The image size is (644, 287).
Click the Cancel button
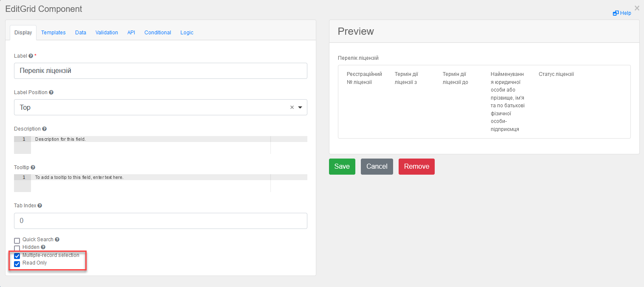(377, 167)
